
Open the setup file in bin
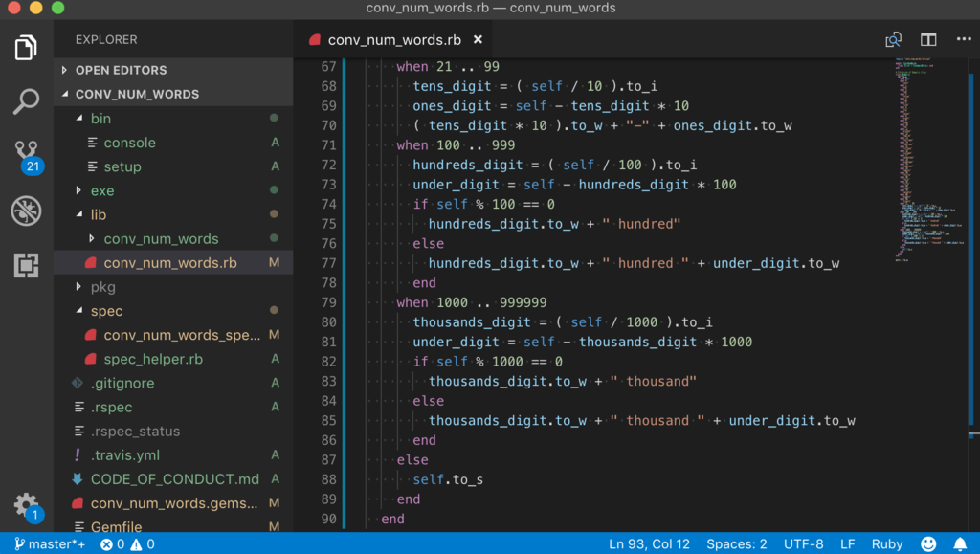pyautogui.click(x=173, y=166)
